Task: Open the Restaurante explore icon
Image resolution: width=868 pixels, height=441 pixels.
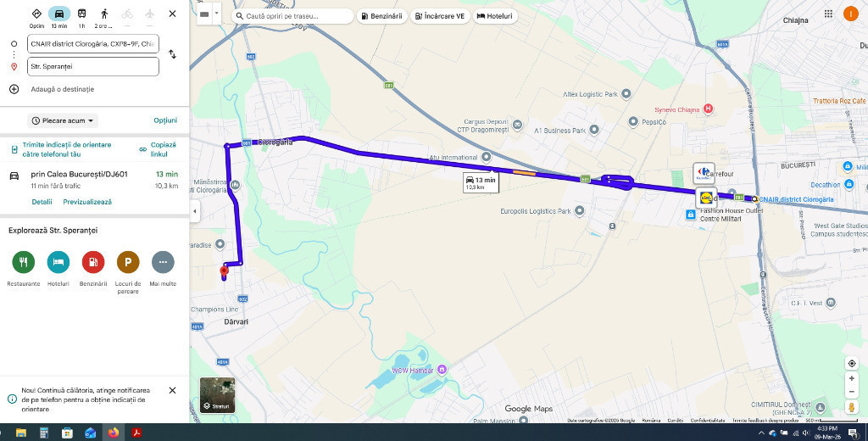Action: [x=23, y=262]
